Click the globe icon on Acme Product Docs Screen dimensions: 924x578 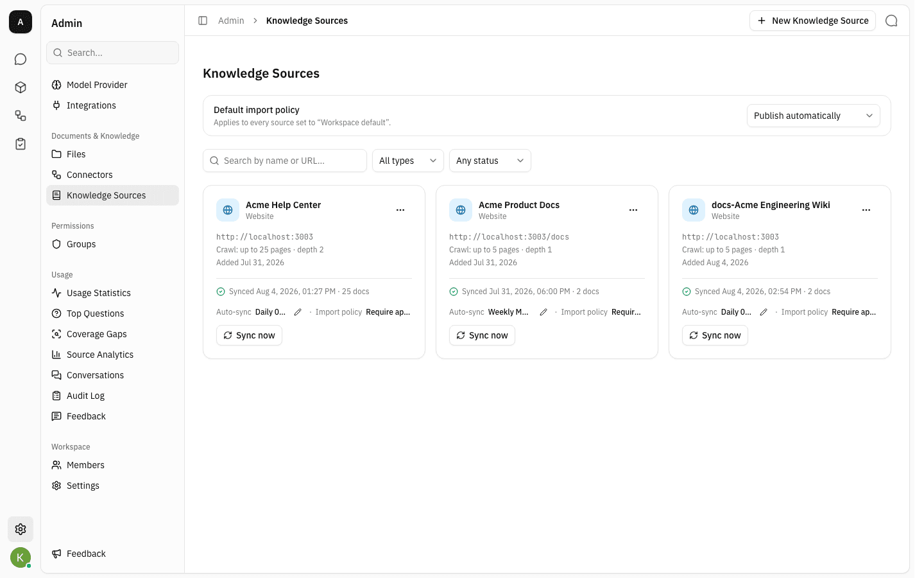(x=461, y=210)
